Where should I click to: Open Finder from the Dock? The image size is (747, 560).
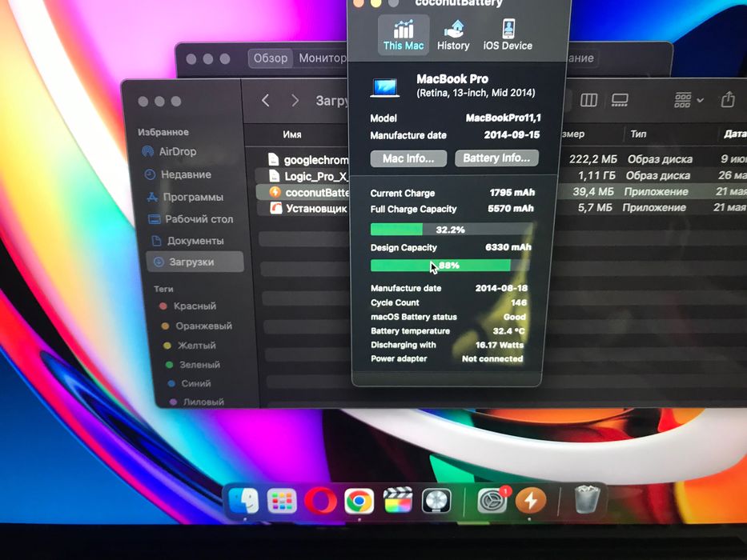point(244,501)
